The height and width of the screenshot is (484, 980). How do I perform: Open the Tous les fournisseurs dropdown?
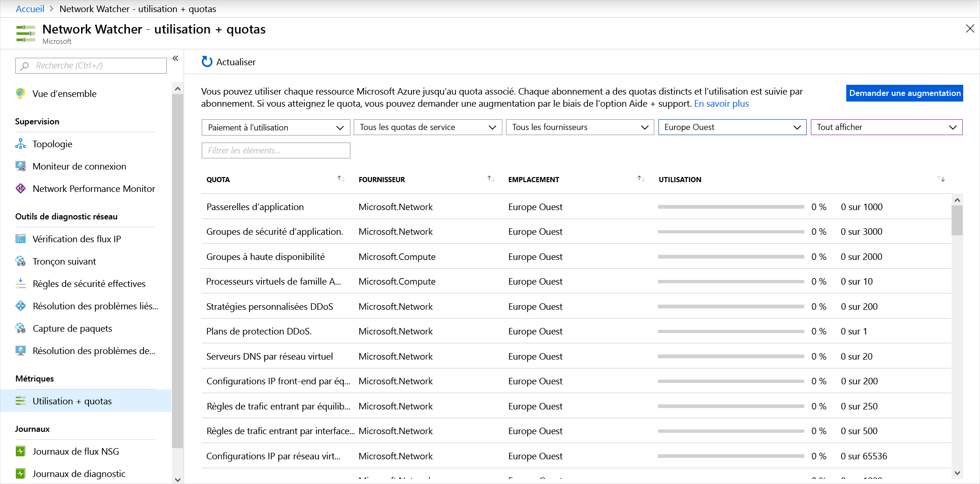(x=580, y=127)
